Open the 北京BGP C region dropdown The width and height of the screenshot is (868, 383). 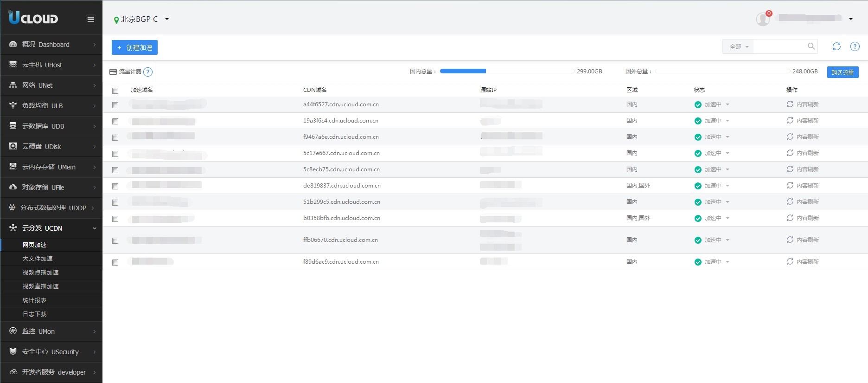pyautogui.click(x=167, y=19)
